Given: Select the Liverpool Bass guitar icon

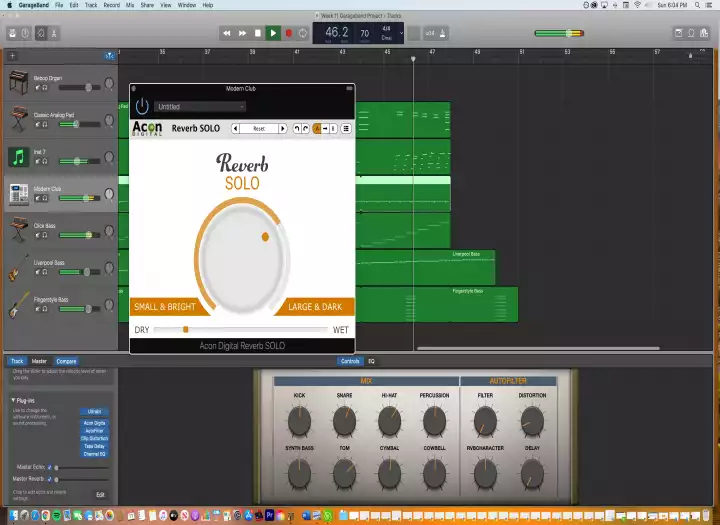Looking at the screenshot, I should point(18,267).
